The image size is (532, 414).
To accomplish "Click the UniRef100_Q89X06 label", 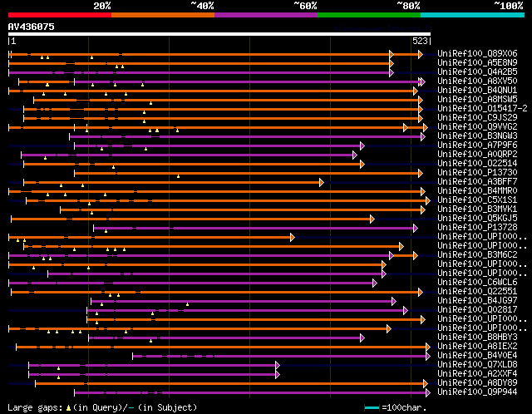I will 477,53.
